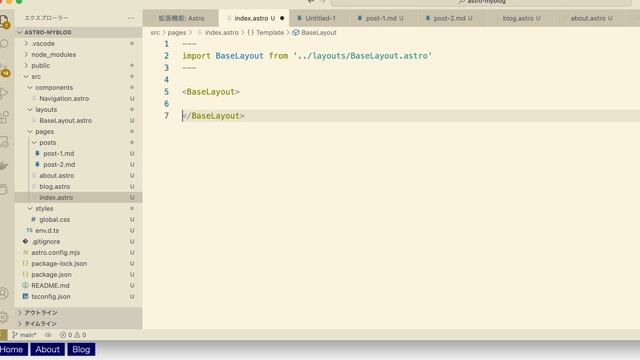Open the Extensions view
The width and height of the screenshot is (640, 360).
pyautogui.click(x=4, y=117)
